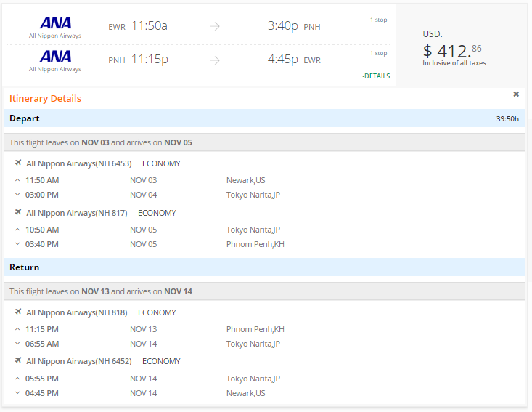532x412 pixels.
Task: Click the departure chevron next to 11:50 AM
Action: tap(17, 180)
